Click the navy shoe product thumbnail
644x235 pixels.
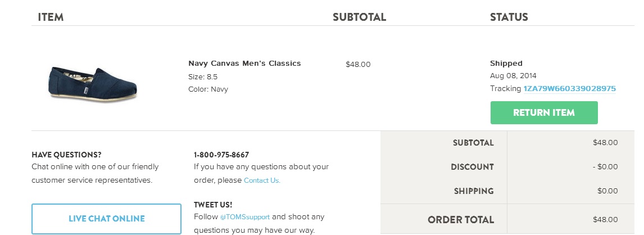[93, 82]
